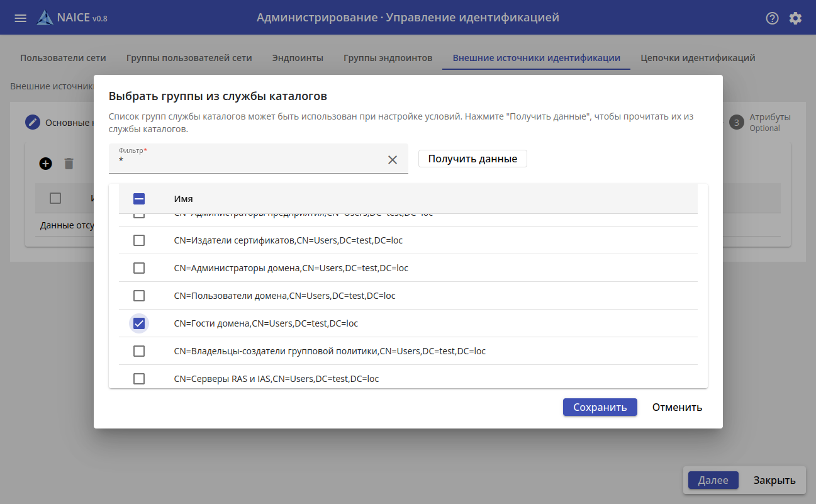
Task: Open the Цепочки идентификаций tab
Action: [698, 58]
